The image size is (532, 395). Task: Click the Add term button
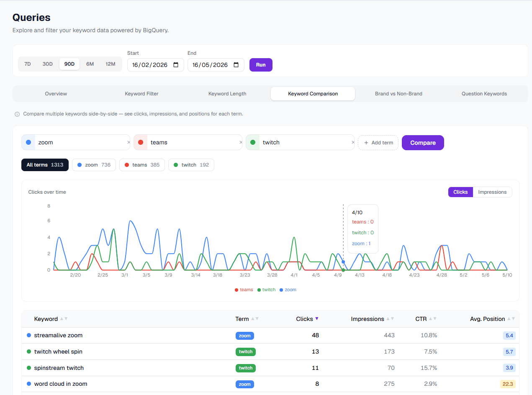[x=378, y=143]
